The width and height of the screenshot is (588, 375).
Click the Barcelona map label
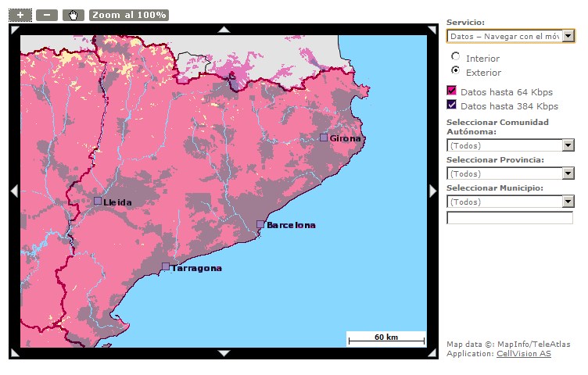click(291, 225)
